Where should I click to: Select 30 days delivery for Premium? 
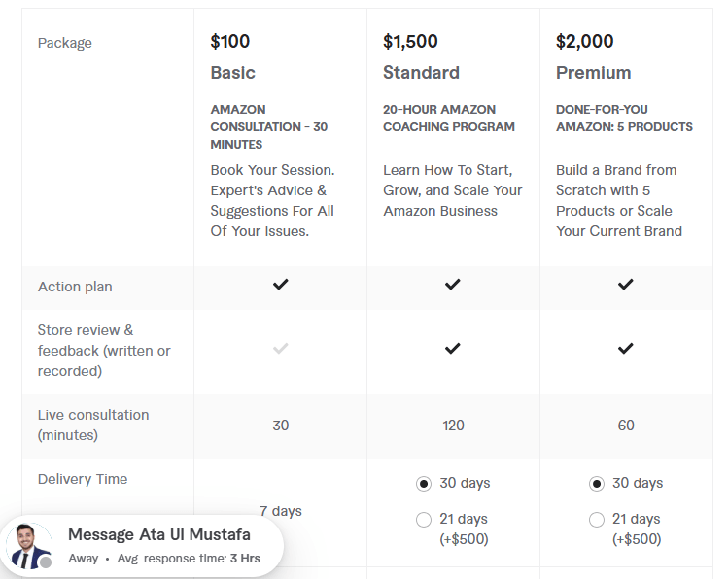597,483
